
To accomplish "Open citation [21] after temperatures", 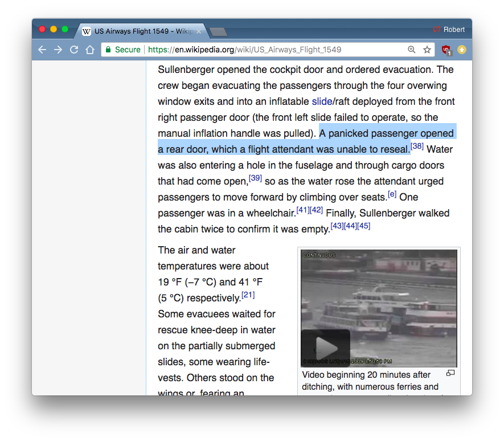I will pyautogui.click(x=248, y=295).
